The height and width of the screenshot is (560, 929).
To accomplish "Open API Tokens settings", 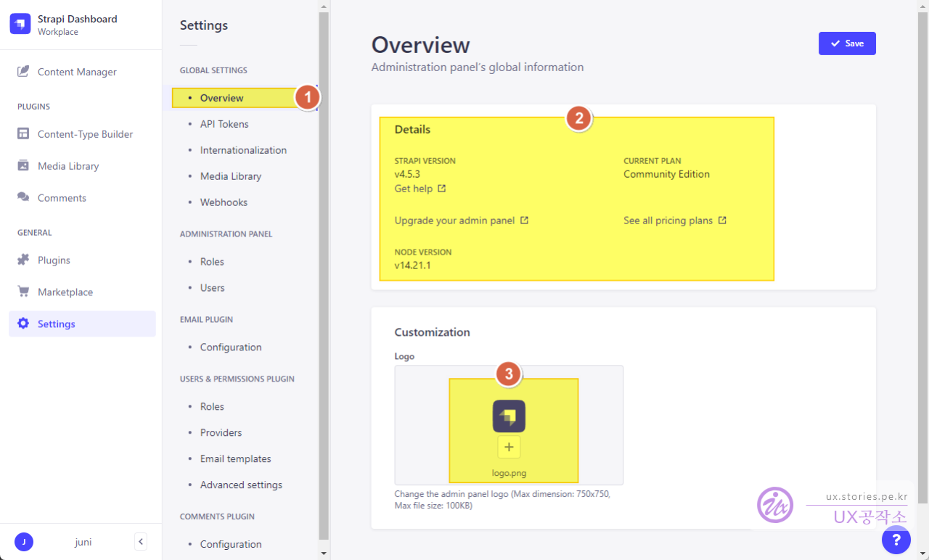I will pos(224,124).
